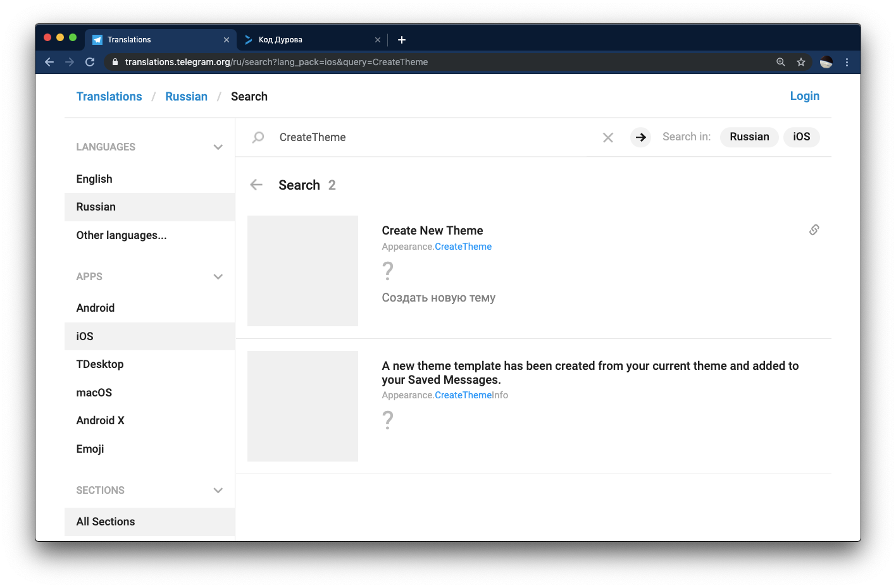Viewport: 896px width, 588px height.
Task: Select Russian in languages list
Action: coord(150,207)
